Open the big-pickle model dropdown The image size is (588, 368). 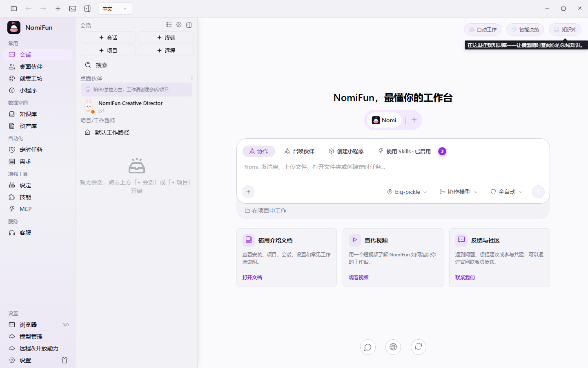[x=407, y=192]
